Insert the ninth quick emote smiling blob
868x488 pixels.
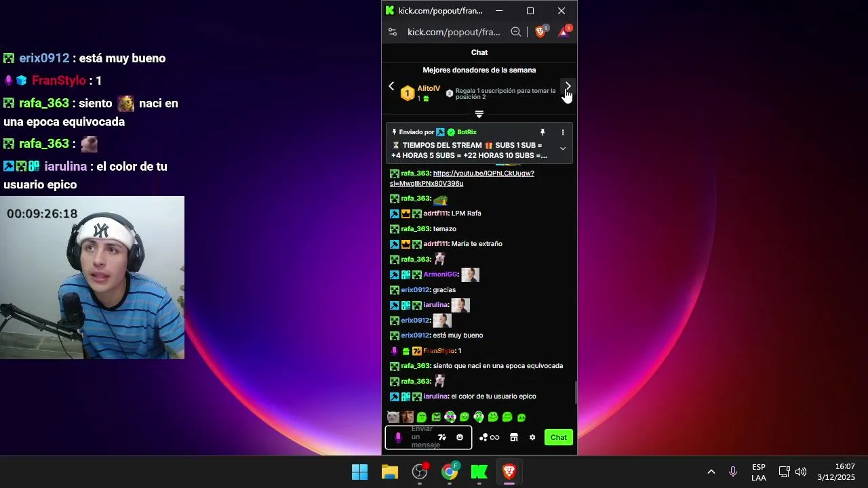pos(507,417)
